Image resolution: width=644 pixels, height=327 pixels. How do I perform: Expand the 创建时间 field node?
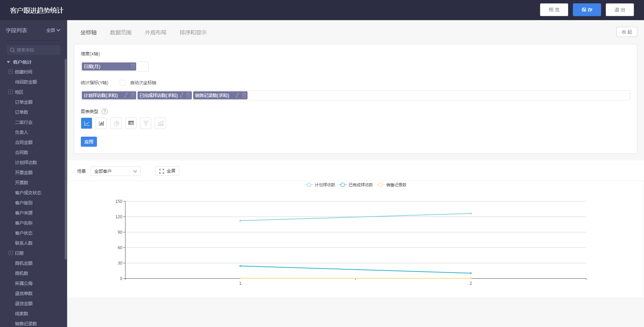click(10, 72)
